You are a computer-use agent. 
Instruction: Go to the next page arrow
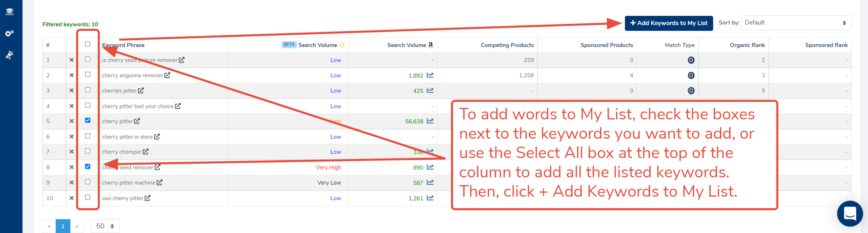click(77, 226)
